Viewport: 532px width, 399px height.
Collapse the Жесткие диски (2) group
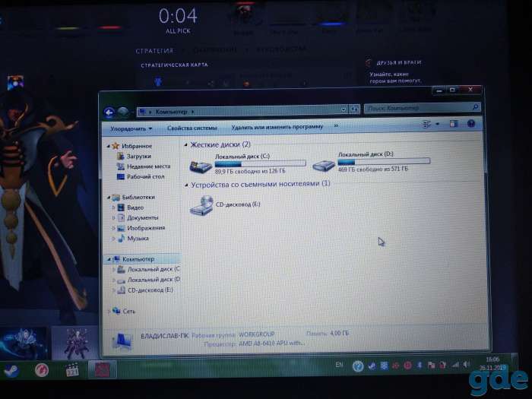coord(185,145)
